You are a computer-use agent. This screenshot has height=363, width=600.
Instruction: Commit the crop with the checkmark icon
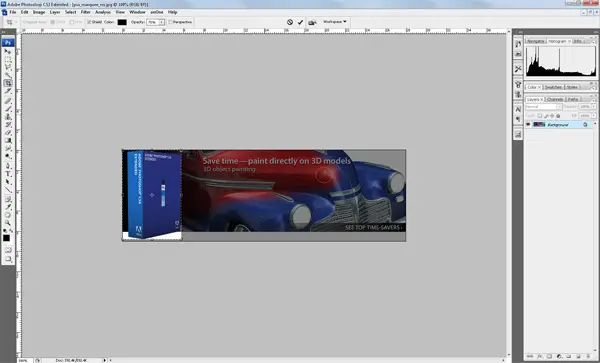point(300,23)
